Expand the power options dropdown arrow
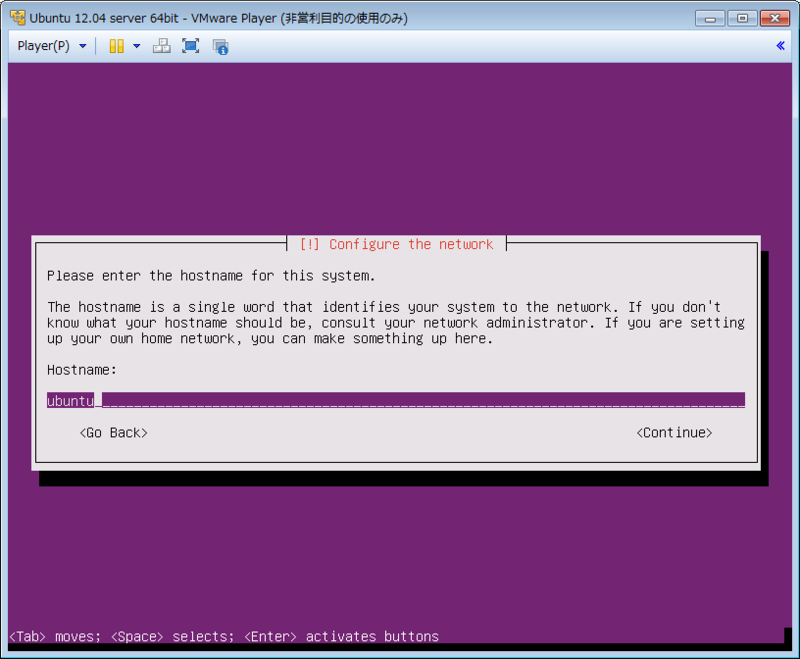This screenshot has width=800, height=659. coord(137,46)
